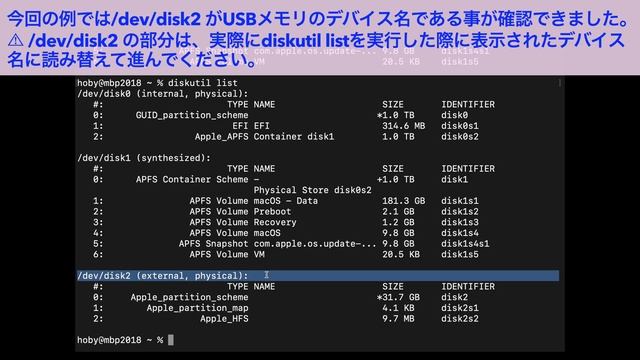Click the 'diskutil list' command text
The image size is (640, 360).
[202, 83]
